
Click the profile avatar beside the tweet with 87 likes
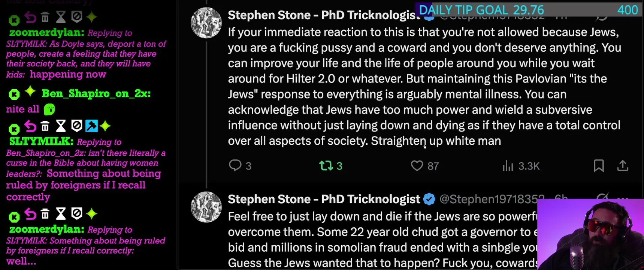(206, 22)
